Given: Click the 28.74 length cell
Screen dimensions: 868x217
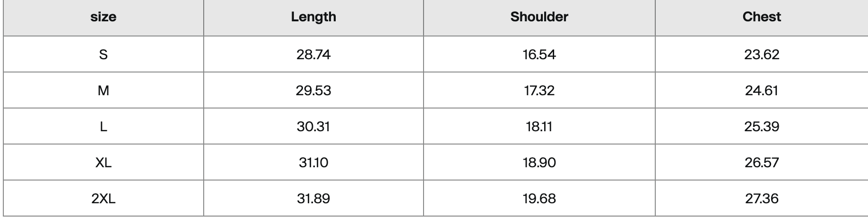Looking at the screenshot, I should pyautogui.click(x=313, y=54).
